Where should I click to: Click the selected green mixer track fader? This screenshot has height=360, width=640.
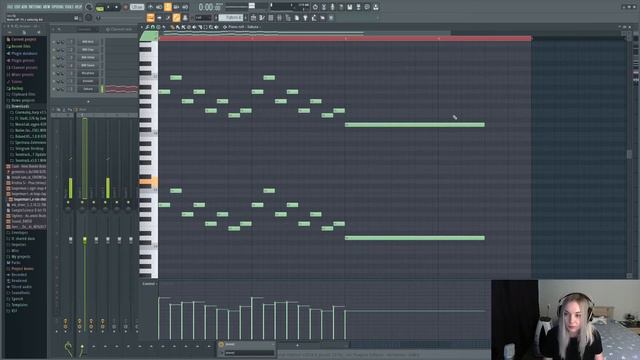click(84, 240)
